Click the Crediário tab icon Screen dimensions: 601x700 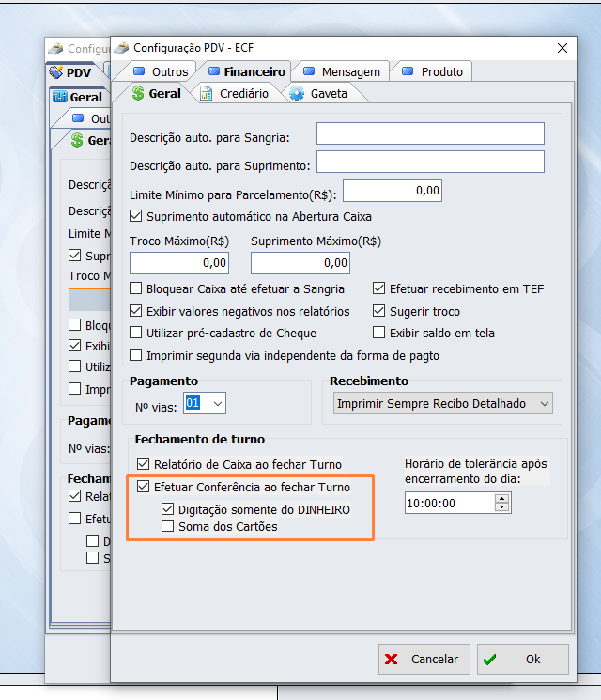(x=206, y=94)
